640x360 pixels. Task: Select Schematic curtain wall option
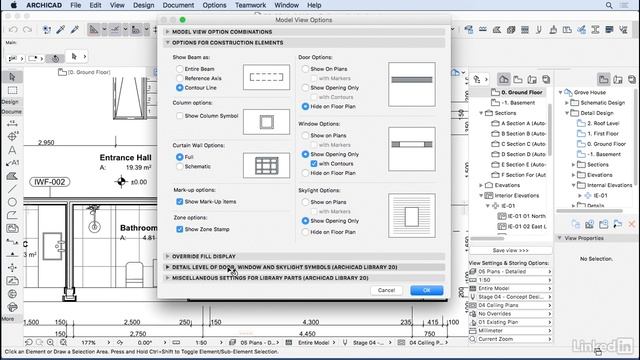tap(180, 166)
